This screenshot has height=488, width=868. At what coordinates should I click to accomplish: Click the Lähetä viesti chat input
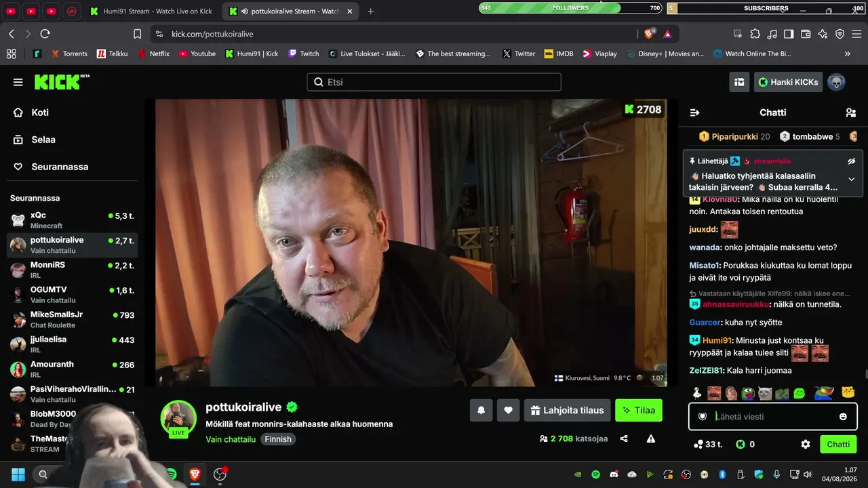point(773,417)
